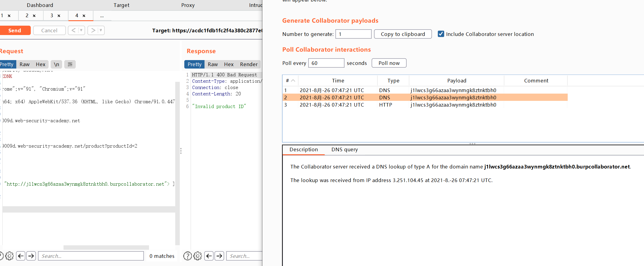Close Repeater tab 2
This screenshot has height=266, width=644.
34,16
